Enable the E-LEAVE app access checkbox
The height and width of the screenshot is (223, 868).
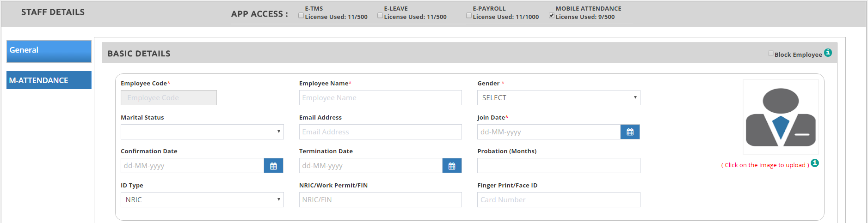point(380,16)
